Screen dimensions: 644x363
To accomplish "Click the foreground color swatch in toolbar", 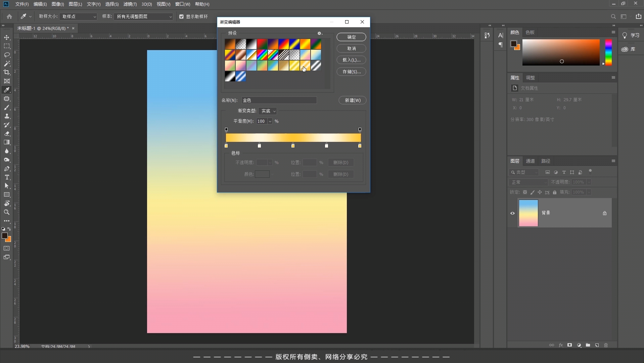I will pyautogui.click(x=5, y=236).
